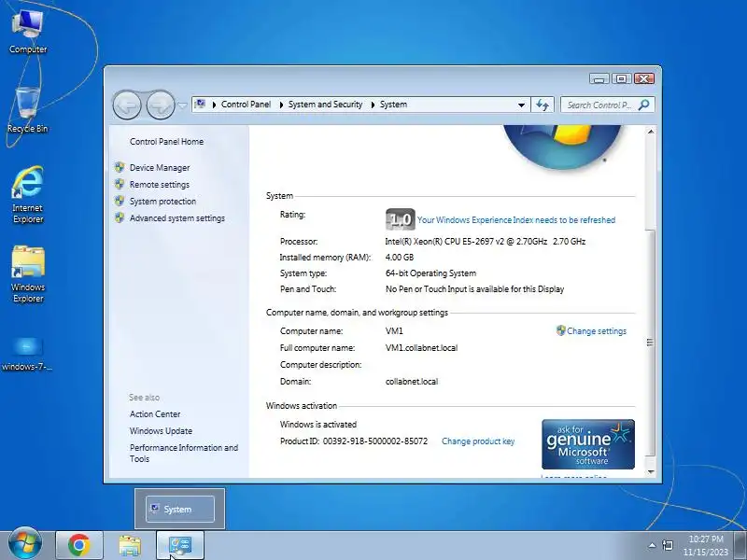Expand the arrow before Control Panel breadcrumb
The height and width of the screenshot is (560, 747).
point(214,105)
